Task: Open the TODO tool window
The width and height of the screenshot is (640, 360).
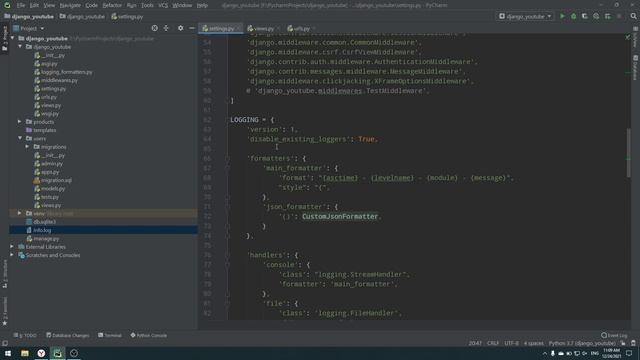Action: tap(24, 335)
